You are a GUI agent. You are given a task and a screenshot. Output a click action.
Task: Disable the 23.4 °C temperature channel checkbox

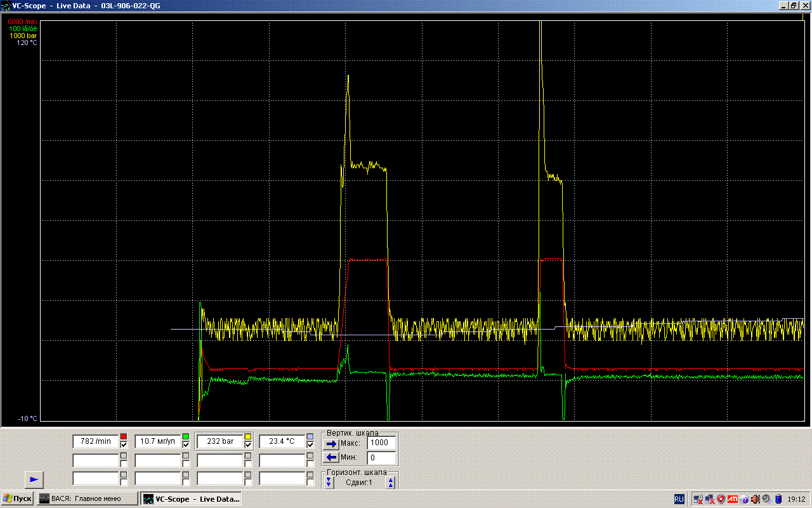(x=310, y=446)
